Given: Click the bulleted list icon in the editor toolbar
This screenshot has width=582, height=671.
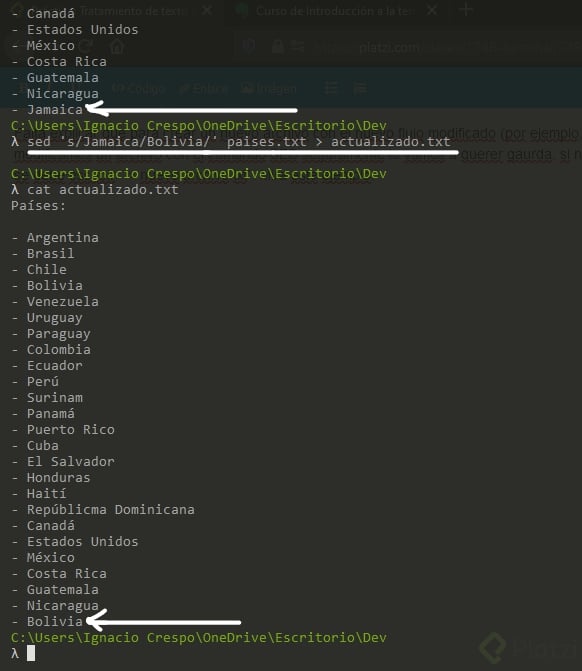Looking at the screenshot, I should [331, 89].
